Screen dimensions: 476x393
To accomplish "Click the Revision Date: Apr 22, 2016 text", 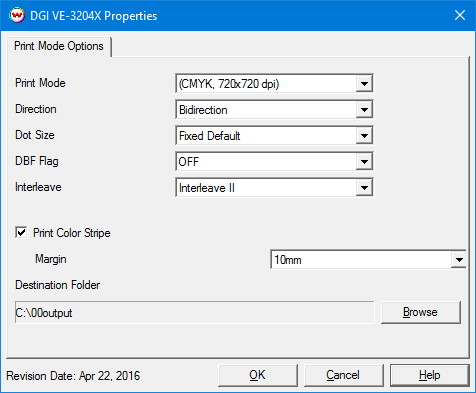I will 73,376.
